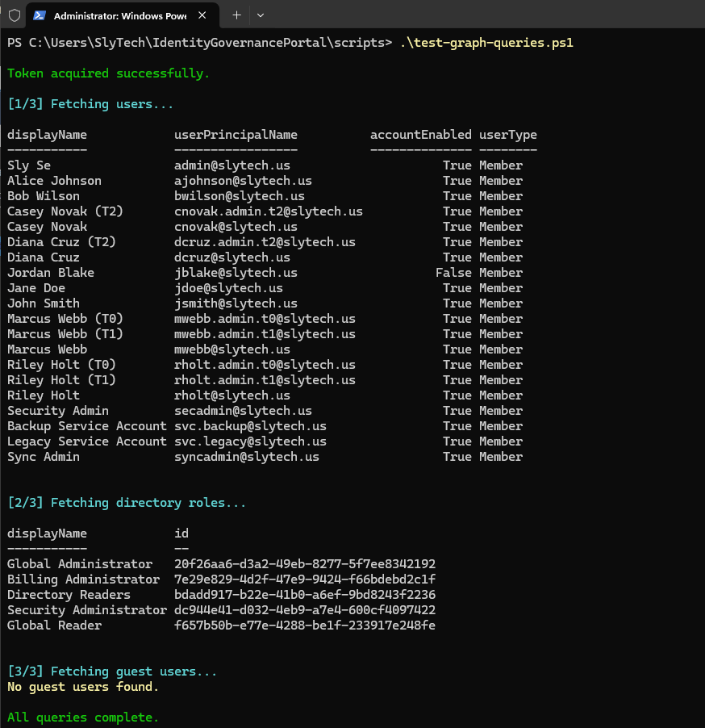Click the shield icon in the title bar

(x=15, y=15)
